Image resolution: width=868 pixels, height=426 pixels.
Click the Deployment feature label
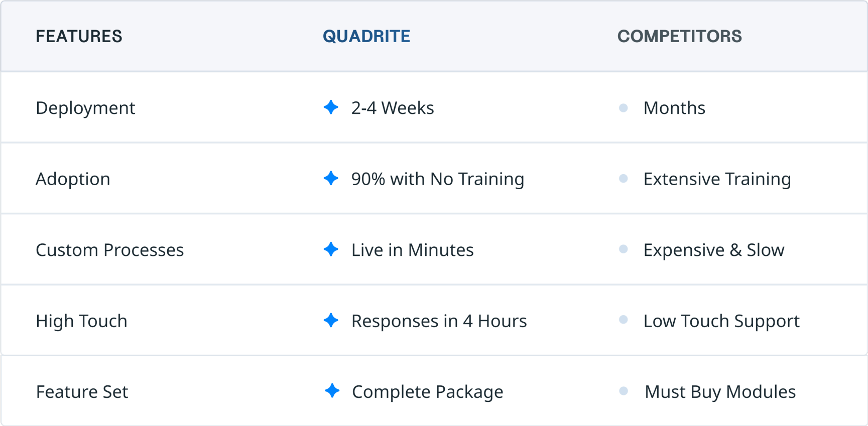tap(85, 108)
